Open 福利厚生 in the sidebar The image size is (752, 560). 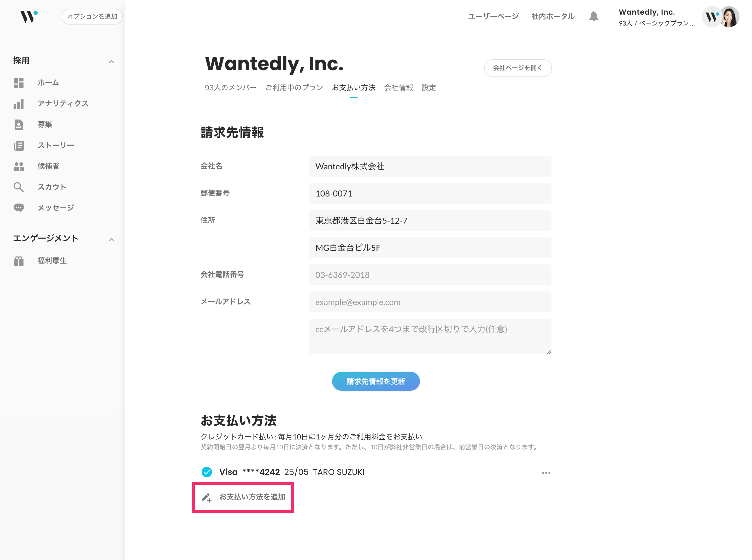[52, 261]
